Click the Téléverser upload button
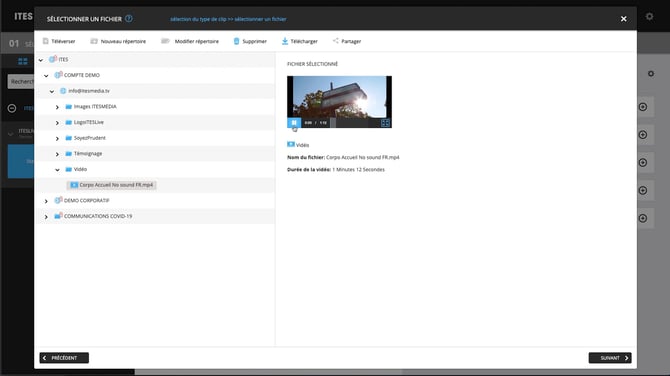 click(59, 41)
